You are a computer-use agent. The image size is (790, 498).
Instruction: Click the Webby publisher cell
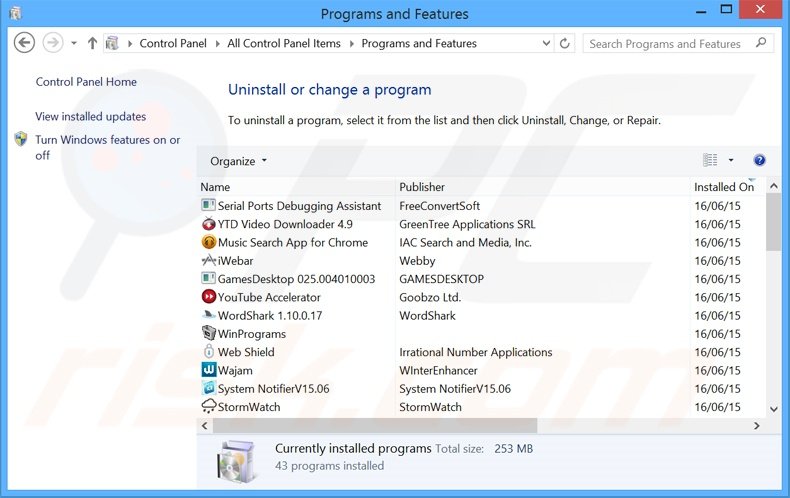tap(417, 261)
